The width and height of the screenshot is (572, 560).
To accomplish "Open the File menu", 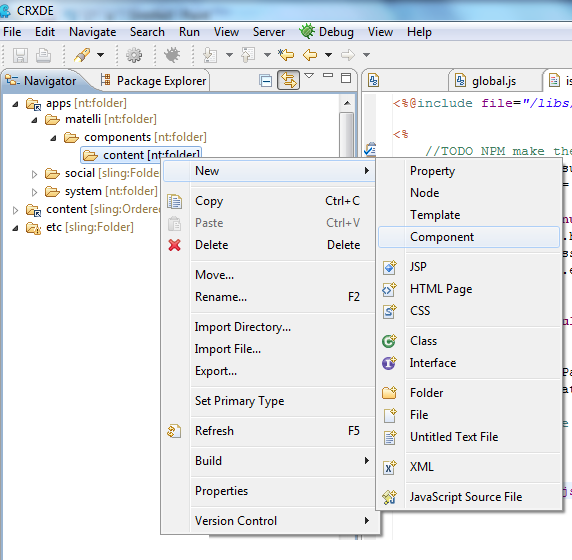I will [x=12, y=32].
